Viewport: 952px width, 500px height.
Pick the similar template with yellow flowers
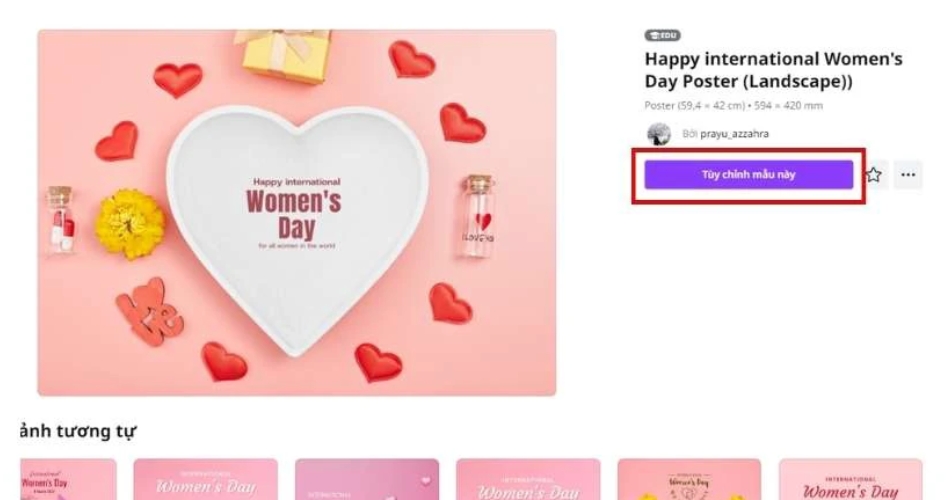point(688,480)
